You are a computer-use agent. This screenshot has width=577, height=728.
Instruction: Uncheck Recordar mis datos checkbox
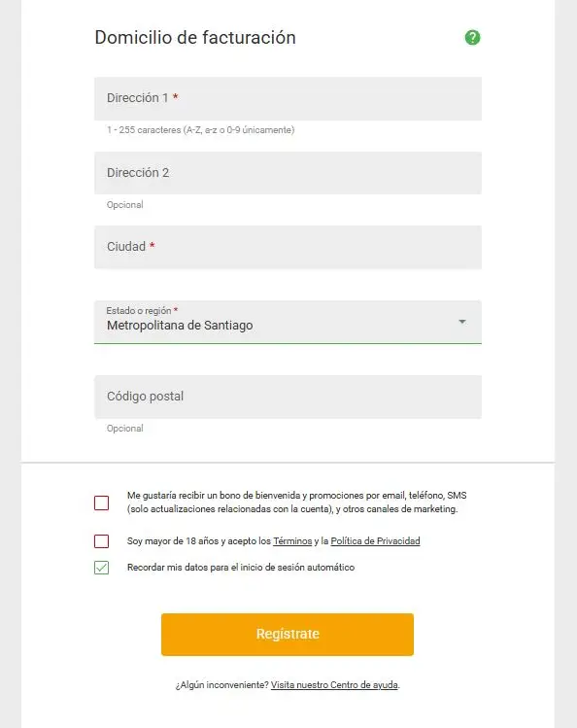click(x=102, y=568)
